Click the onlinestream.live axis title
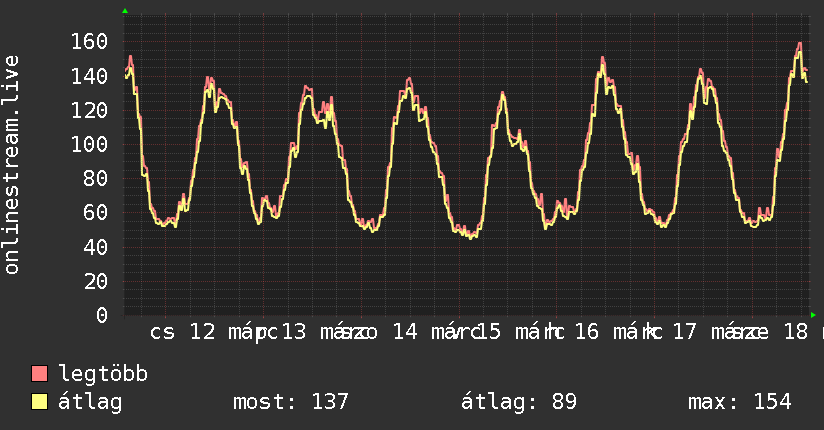824x430 pixels. click(x=11, y=165)
